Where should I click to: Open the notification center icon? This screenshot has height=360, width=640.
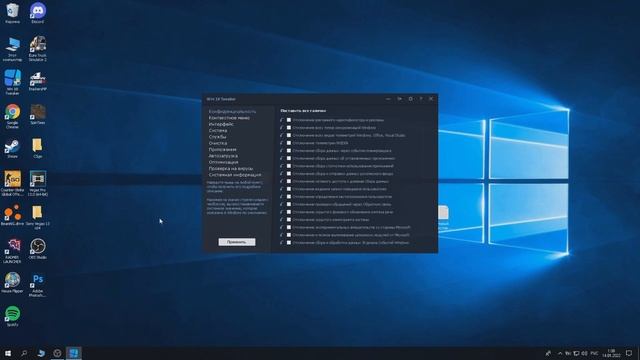coord(629,353)
